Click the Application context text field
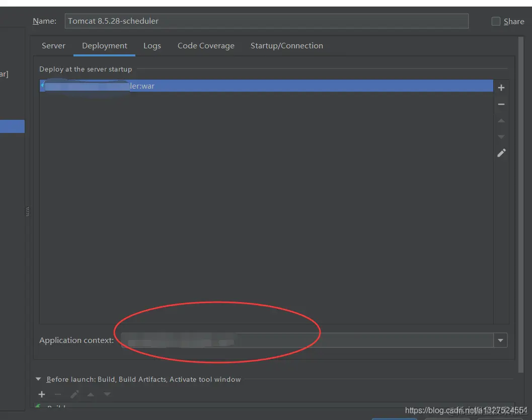 click(307, 340)
